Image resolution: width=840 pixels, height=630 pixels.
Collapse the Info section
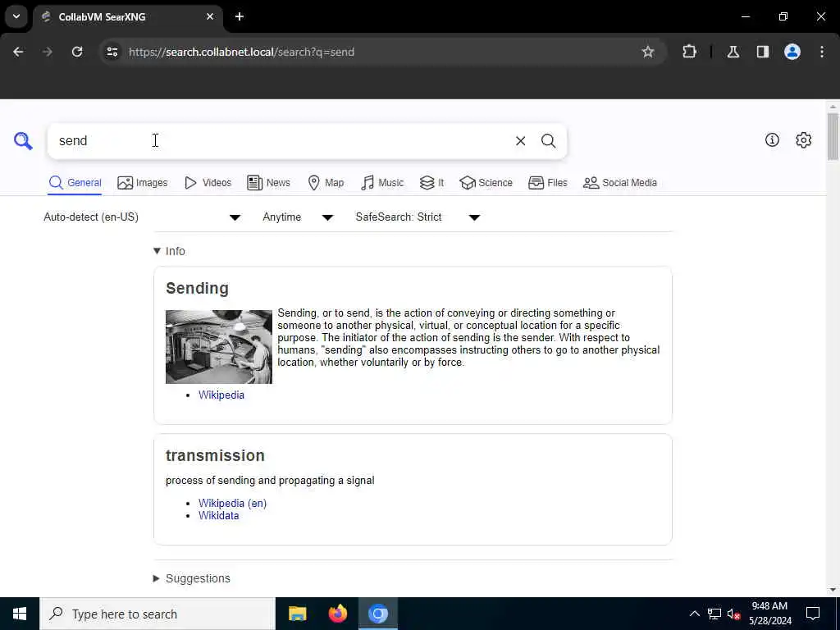pos(169,251)
